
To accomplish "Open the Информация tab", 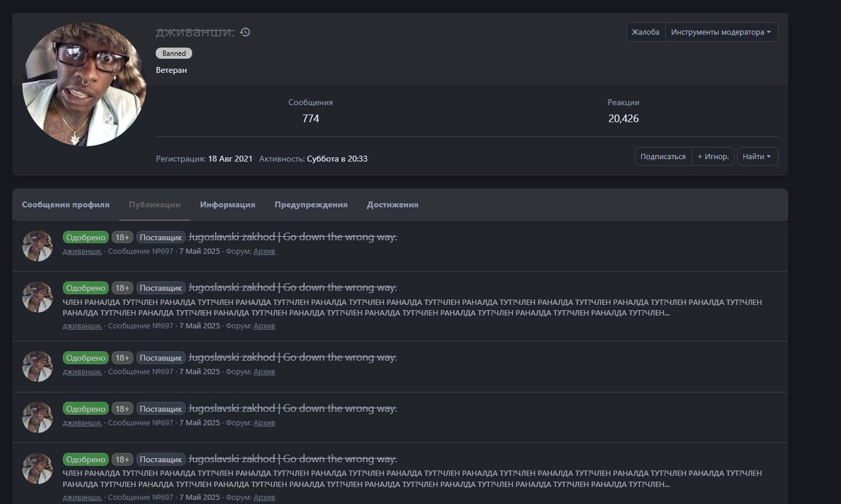I will tap(227, 205).
